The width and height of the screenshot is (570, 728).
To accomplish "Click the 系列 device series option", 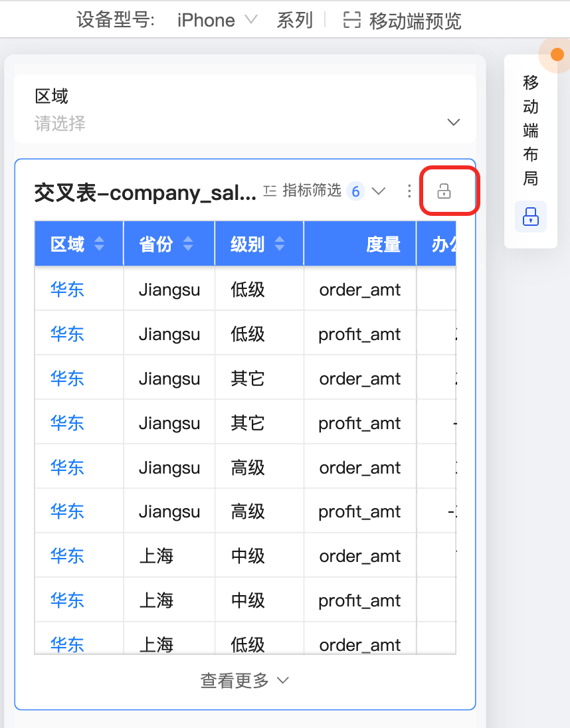I will point(294,20).
